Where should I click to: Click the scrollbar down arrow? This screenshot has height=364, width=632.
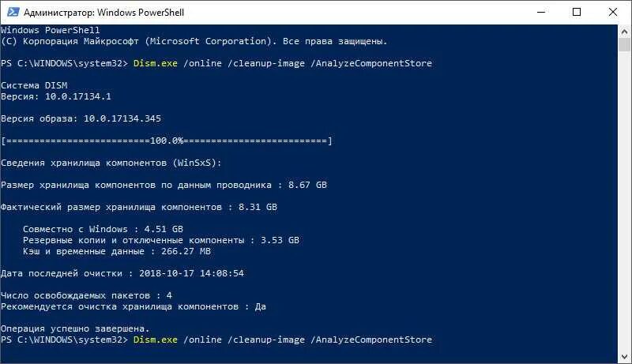pyautogui.click(x=624, y=357)
